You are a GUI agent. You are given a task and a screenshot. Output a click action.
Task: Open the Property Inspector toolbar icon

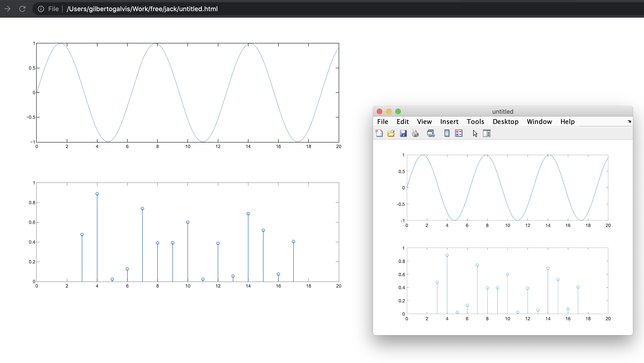tap(487, 133)
